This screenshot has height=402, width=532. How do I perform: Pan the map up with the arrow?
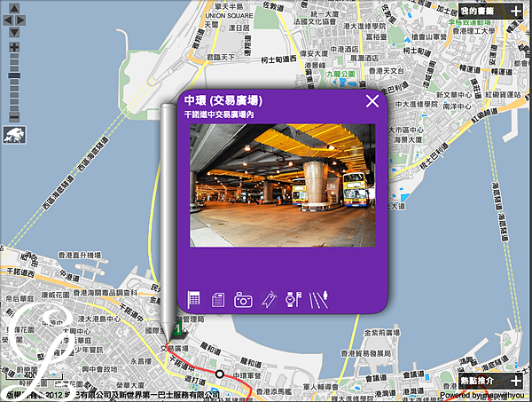coord(14,8)
